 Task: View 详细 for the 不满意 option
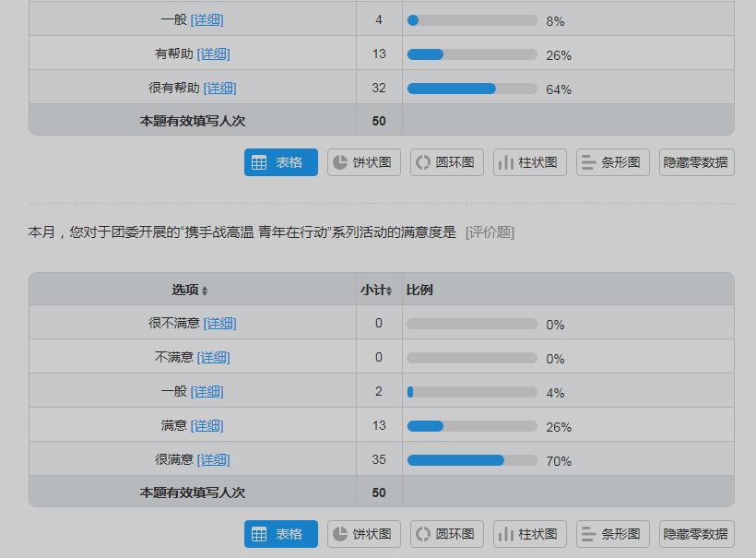click(x=214, y=357)
